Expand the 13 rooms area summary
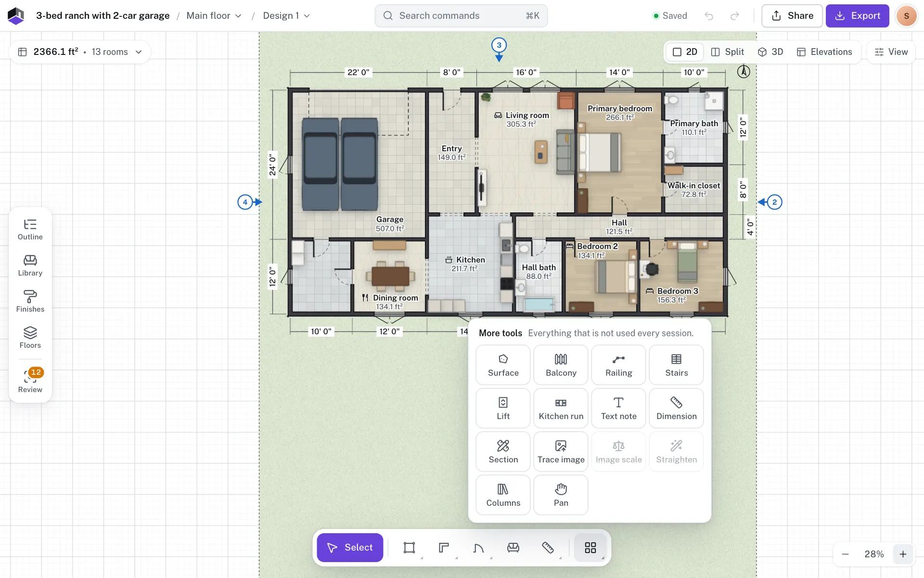Viewport: 924px width, 578px height. (x=80, y=52)
